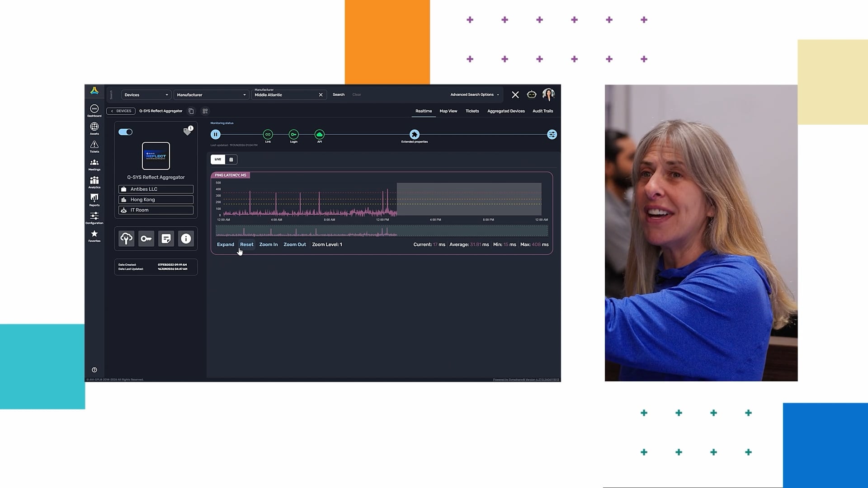Click the Search button

[339, 94]
